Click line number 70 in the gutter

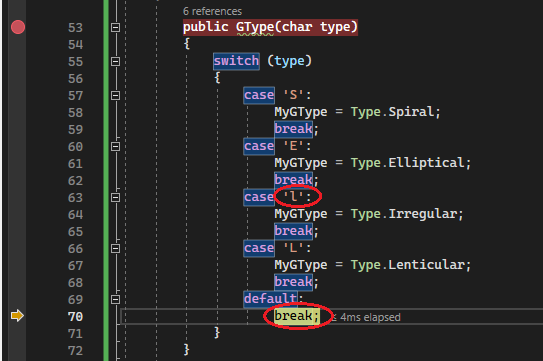pos(75,317)
